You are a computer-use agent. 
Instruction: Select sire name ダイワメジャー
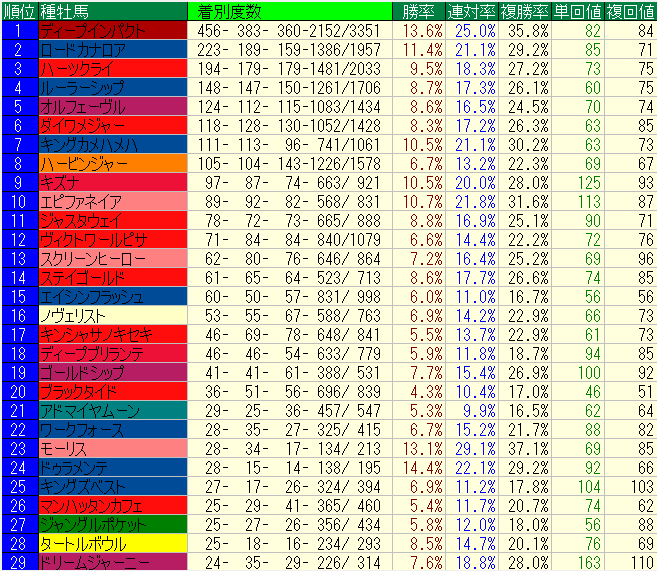(x=113, y=125)
